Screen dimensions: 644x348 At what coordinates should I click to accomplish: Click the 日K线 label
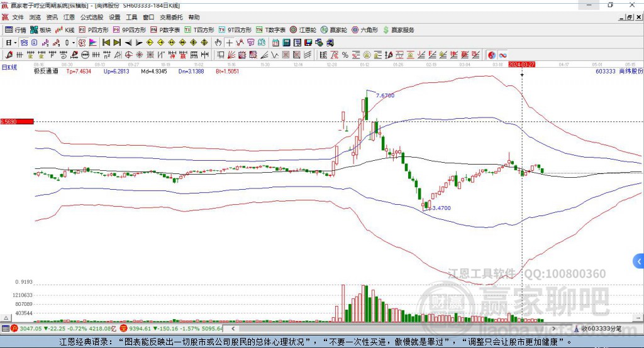pyautogui.click(x=9, y=67)
